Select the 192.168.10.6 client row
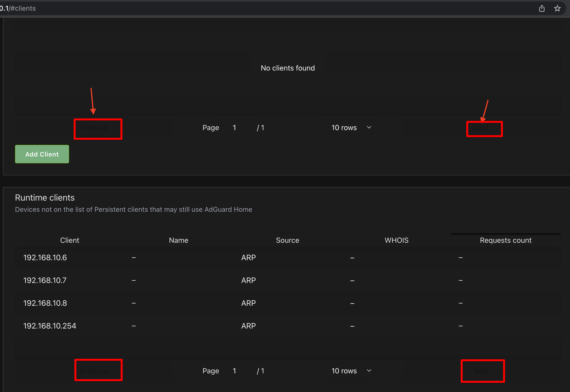Screen dimensions: 570x392 [45, 257]
